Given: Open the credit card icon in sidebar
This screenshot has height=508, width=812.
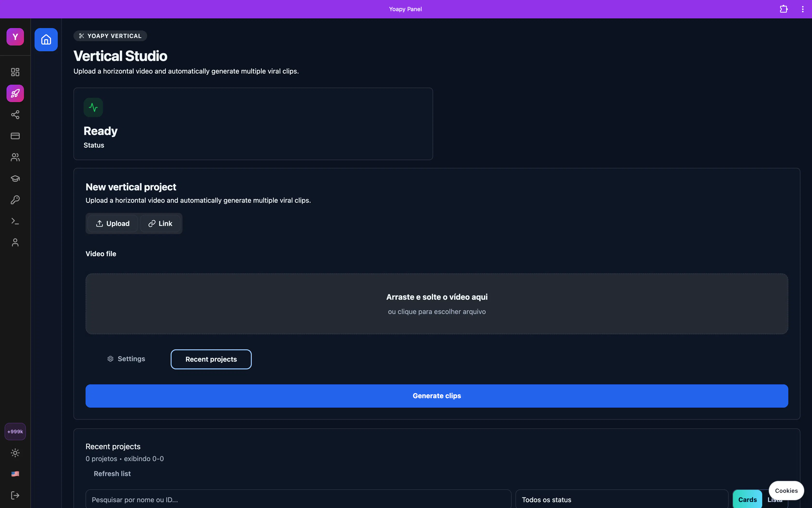Looking at the screenshot, I should point(15,136).
